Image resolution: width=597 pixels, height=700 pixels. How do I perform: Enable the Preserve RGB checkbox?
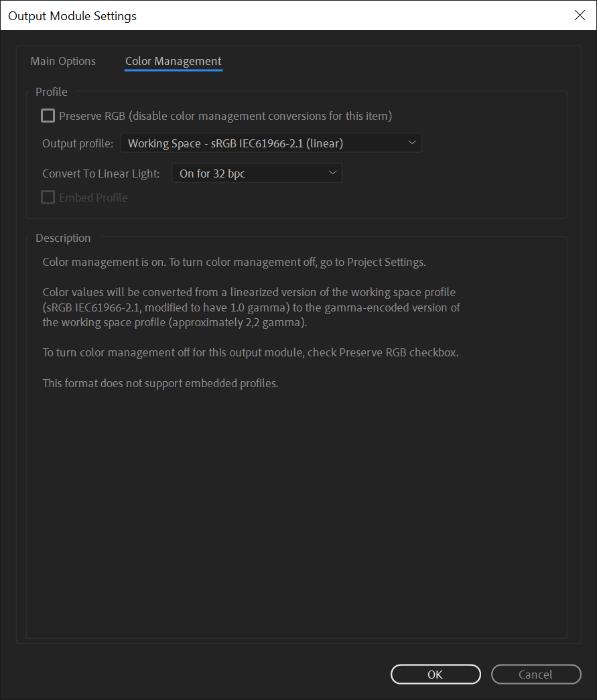(48, 115)
